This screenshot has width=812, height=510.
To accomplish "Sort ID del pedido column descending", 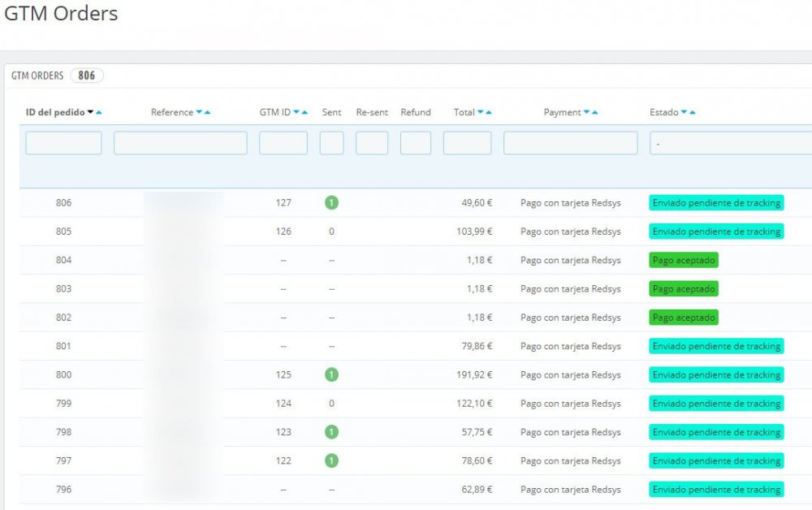I will pos(90,113).
